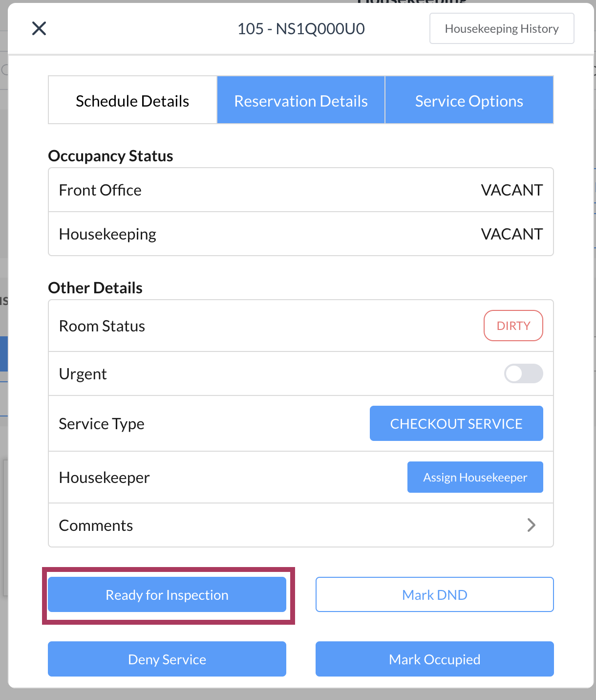The image size is (596, 700).
Task: Change the CHECKOUT SERVICE service type
Action: point(456,424)
